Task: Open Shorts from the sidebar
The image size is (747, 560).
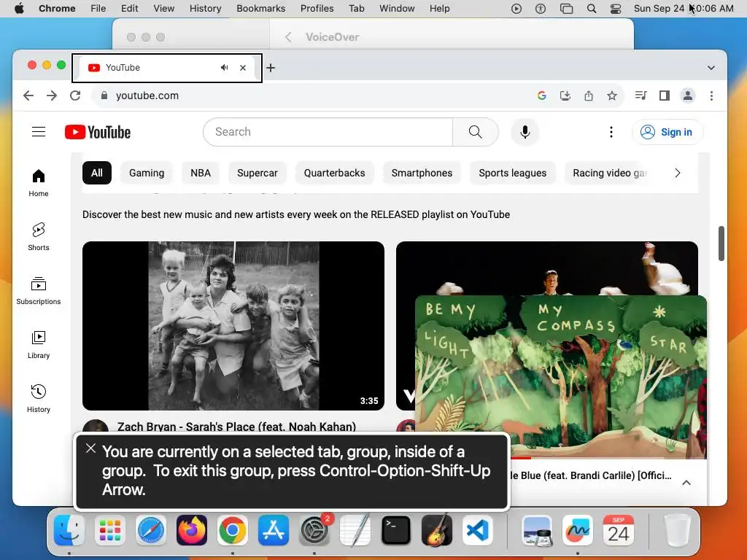Action: coord(39,237)
